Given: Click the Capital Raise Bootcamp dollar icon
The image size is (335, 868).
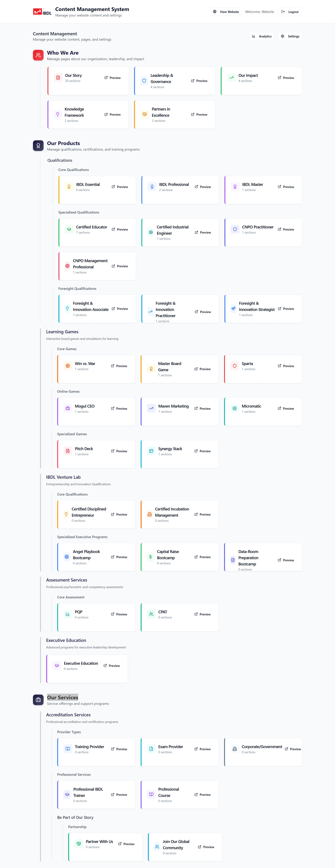Looking at the screenshot, I should 150,557.
